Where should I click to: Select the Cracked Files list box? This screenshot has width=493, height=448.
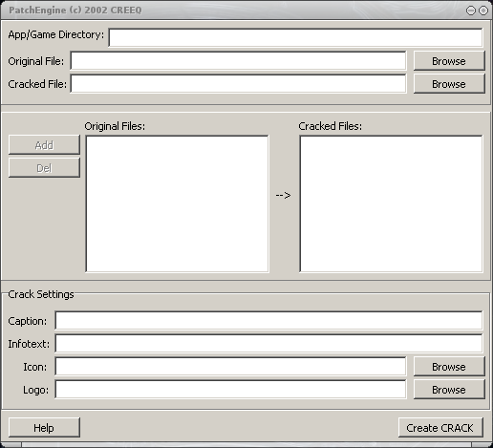point(391,203)
